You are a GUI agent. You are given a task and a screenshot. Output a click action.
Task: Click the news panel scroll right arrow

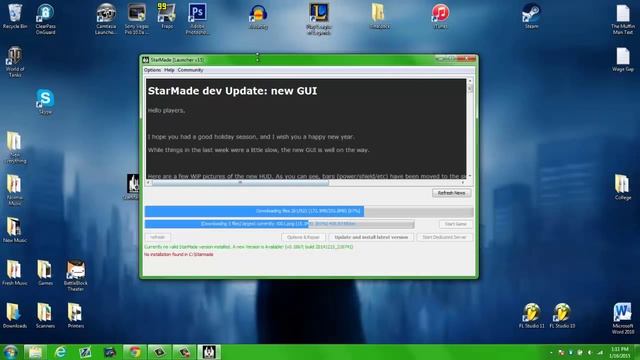(x=463, y=182)
